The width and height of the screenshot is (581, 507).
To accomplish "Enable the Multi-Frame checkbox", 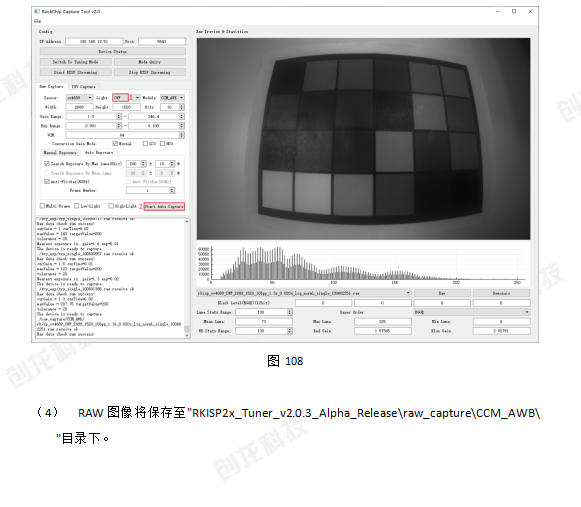I will point(42,206).
